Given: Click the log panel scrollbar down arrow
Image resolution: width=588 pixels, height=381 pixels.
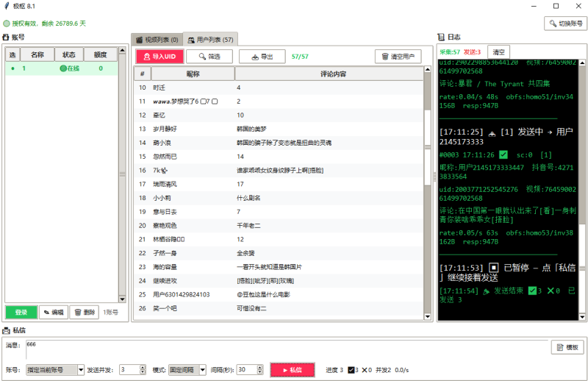Looking at the screenshot, I should 582,317.
